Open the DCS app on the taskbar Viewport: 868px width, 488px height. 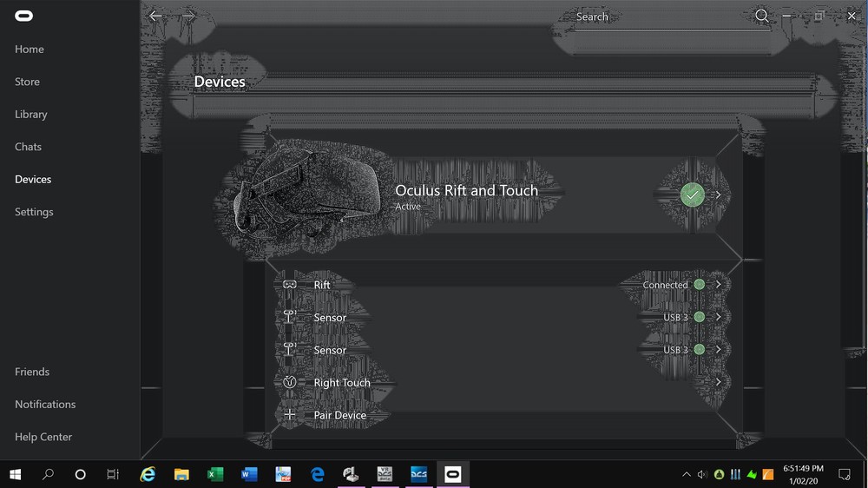click(x=418, y=474)
